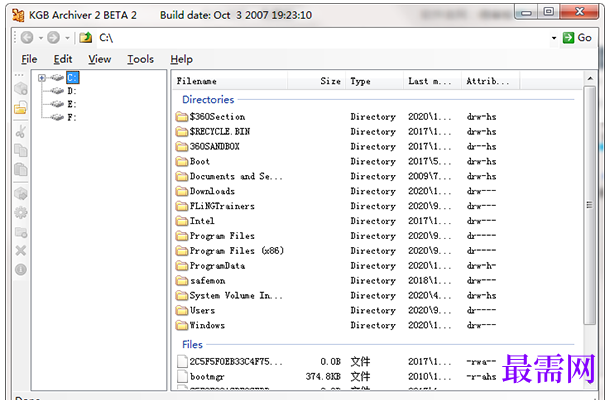Sort by the Type column header
This screenshot has width=614, height=400.
374,81
